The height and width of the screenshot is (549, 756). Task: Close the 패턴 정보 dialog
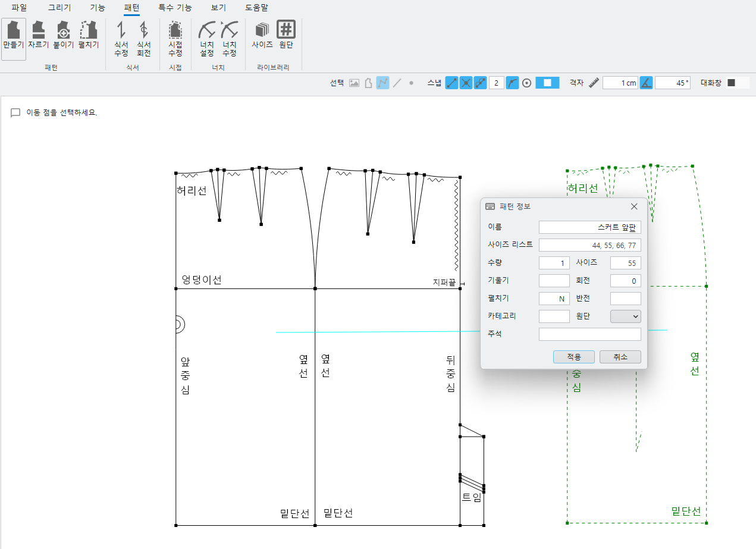634,206
